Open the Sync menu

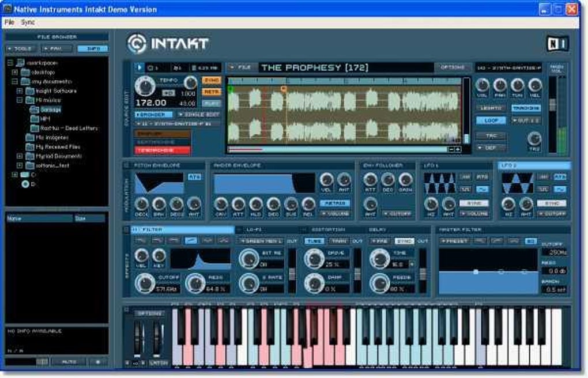[28, 22]
